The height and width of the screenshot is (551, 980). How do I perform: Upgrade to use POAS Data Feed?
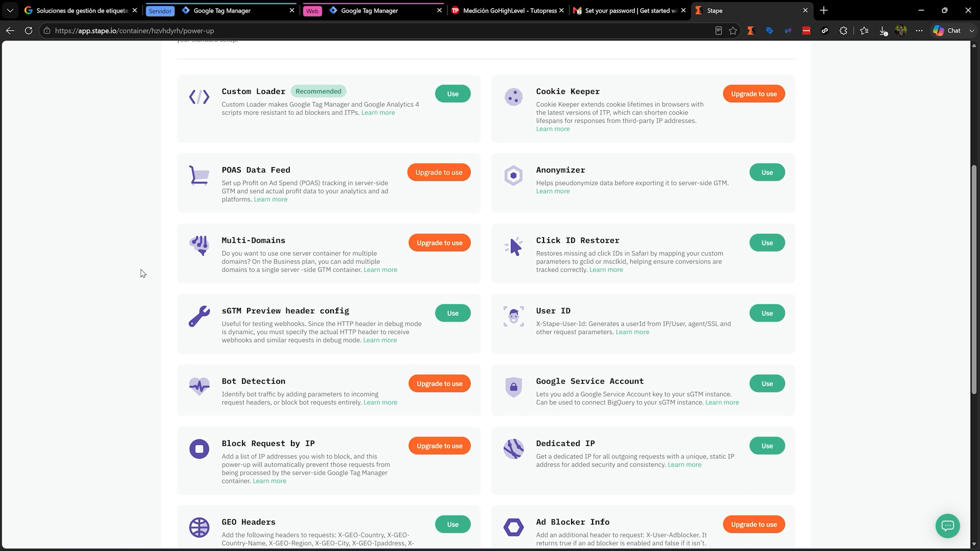coord(439,172)
